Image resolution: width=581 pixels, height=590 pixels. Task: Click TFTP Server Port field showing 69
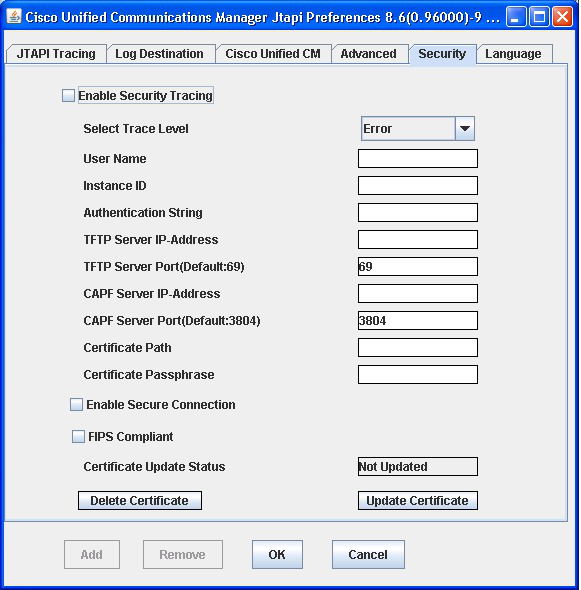[x=418, y=266]
